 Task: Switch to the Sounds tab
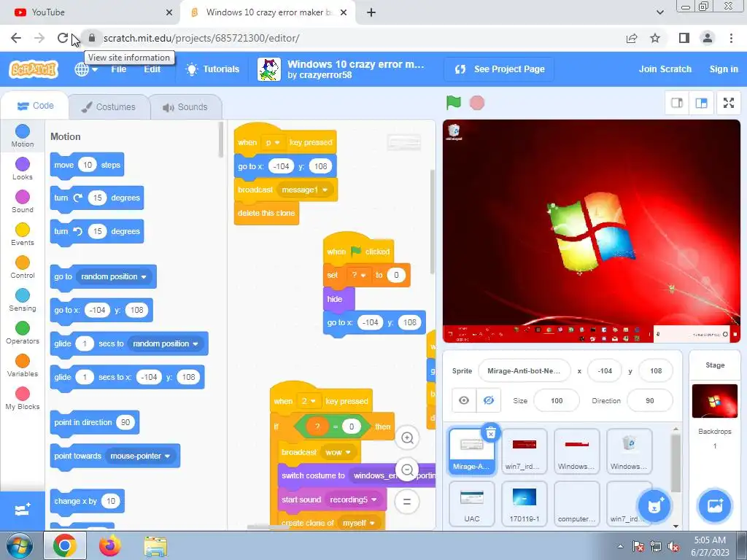tap(185, 106)
